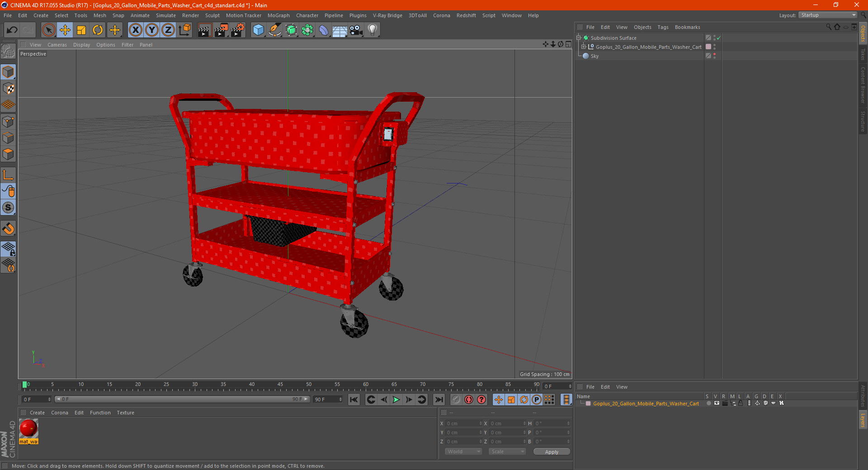Image resolution: width=868 pixels, height=470 pixels.
Task: Play animation forwards
Action: [396, 399]
